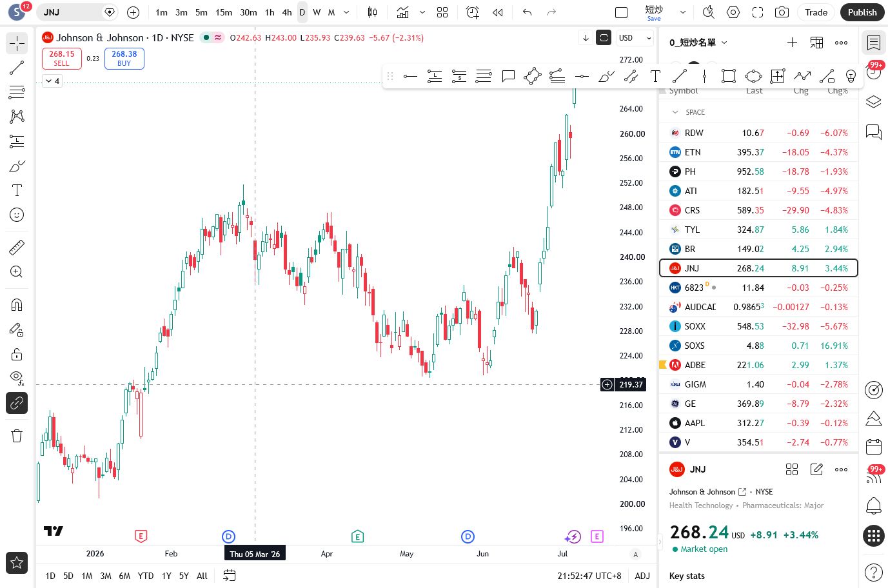The image size is (888, 588).
Task: Open the layout menu arrow beside 短炒 Save
Action: point(683,12)
